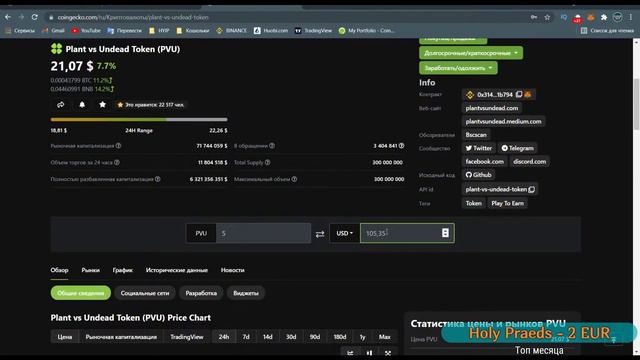The width and height of the screenshot is (640, 360).
Task: Select the Development pill
Action: (201, 293)
